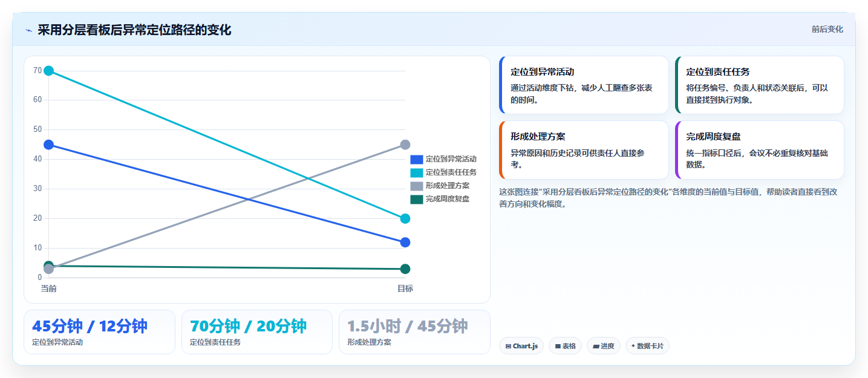Click the 40 y-axis tick label
Image resolution: width=868 pixels, height=378 pixels.
click(38, 159)
